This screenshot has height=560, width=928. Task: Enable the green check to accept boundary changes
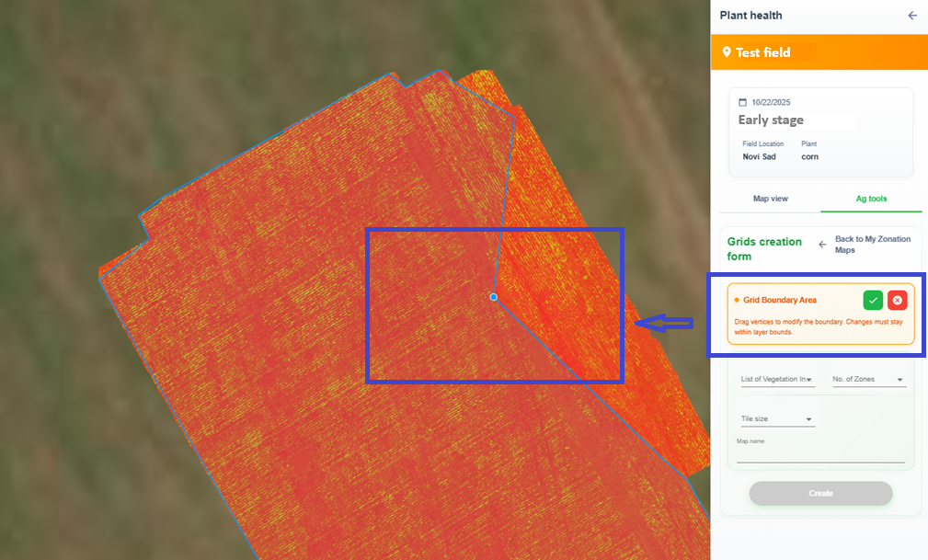pyautogui.click(x=873, y=300)
